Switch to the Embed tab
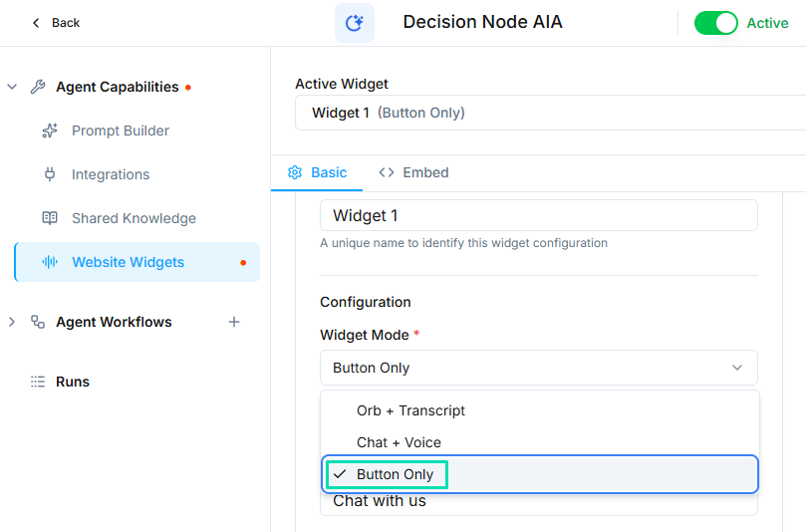Screen dimensions: 806x532 (414, 172)
